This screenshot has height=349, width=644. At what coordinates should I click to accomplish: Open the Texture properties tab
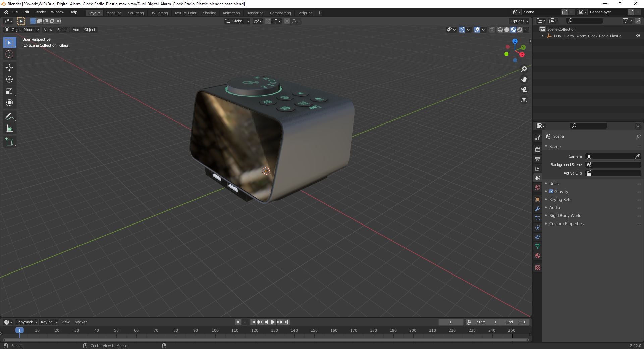pyautogui.click(x=538, y=268)
